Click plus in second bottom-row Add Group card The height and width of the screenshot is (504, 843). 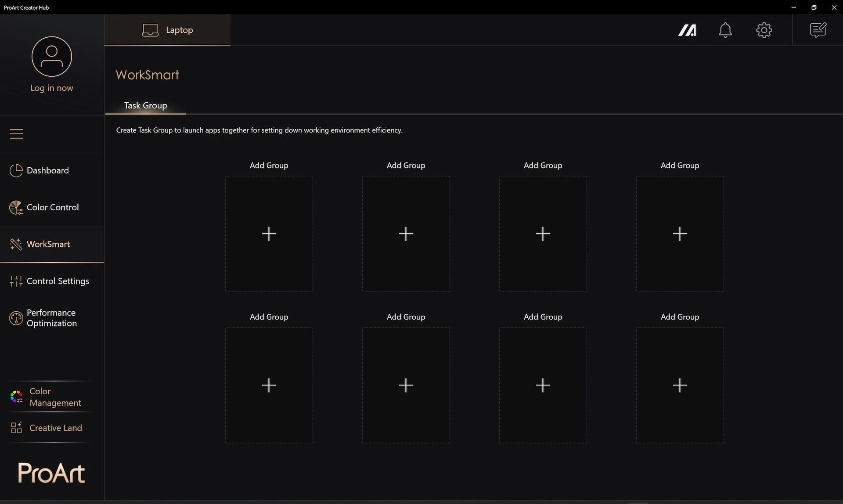(x=406, y=385)
